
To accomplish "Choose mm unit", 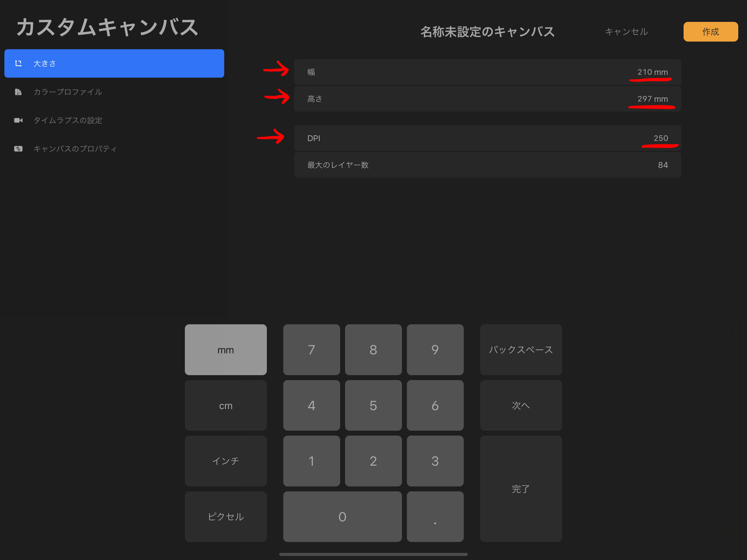I will (x=226, y=349).
